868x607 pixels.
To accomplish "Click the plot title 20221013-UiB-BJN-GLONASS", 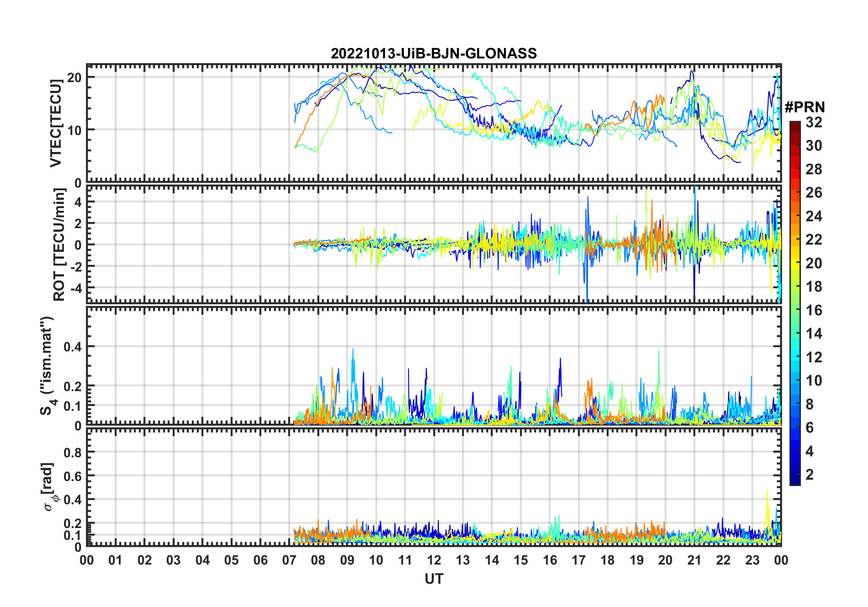I will [434, 53].
